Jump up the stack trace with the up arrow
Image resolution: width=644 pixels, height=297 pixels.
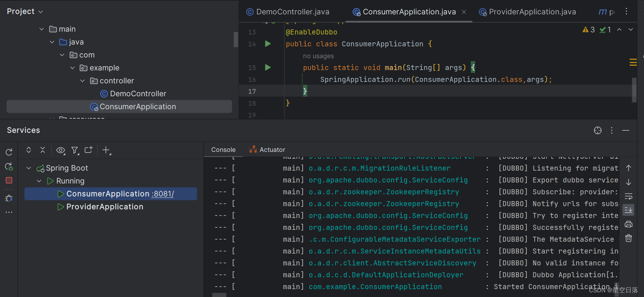[629, 168]
